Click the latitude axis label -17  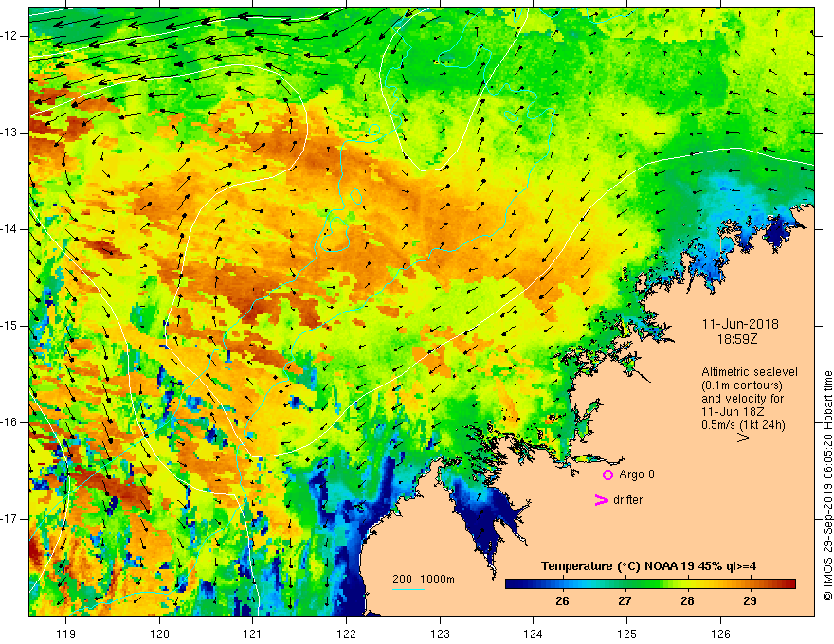[9, 519]
